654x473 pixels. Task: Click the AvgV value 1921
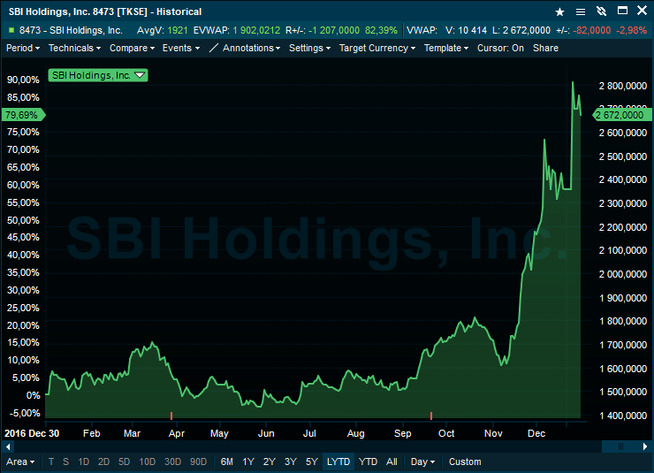click(x=178, y=30)
